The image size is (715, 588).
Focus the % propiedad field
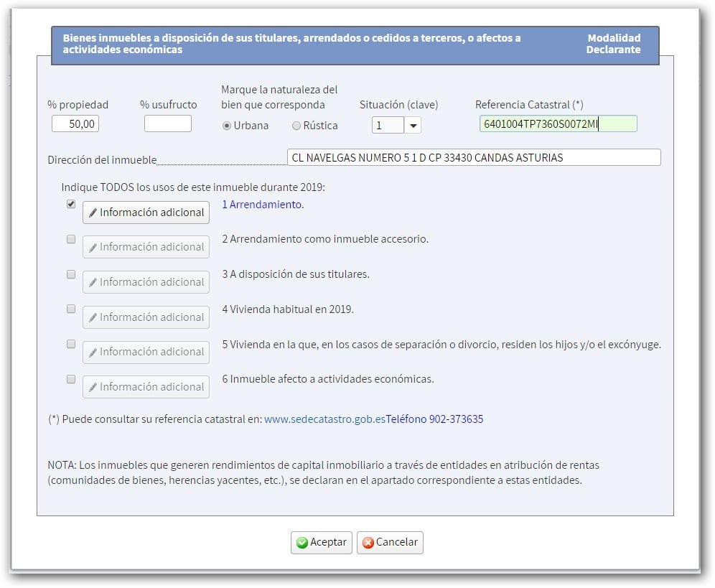(75, 123)
